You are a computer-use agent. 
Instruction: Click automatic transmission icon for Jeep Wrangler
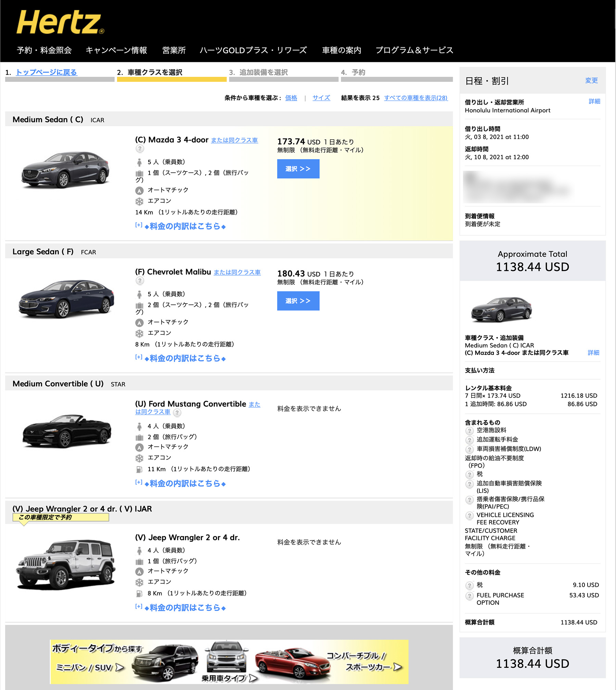tap(139, 572)
